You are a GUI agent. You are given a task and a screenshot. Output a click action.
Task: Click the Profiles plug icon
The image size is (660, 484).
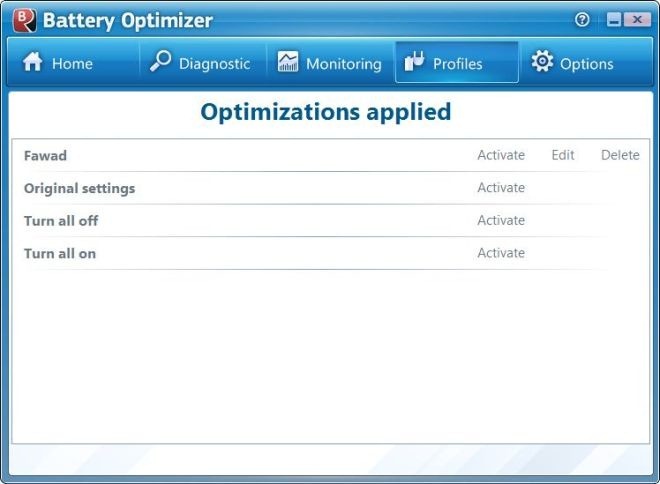click(x=415, y=61)
